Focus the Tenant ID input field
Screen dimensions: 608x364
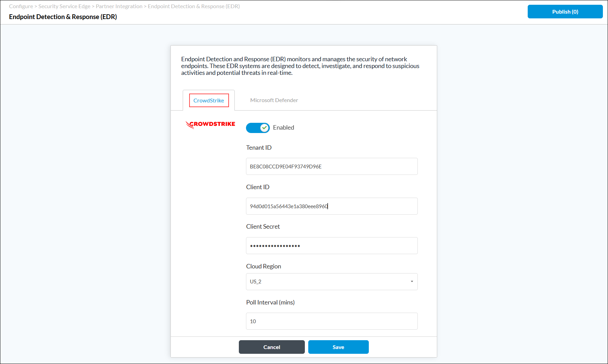tap(332, 166)
